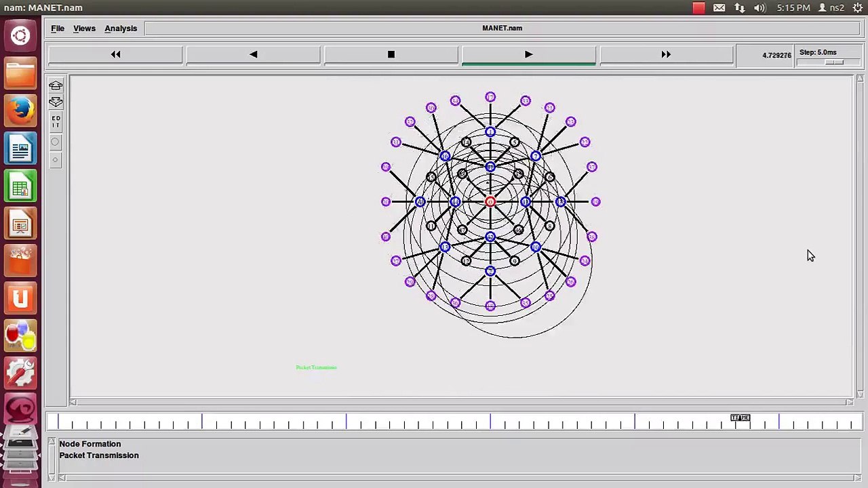
Task: Fast forward the animation with double-right arrows
Action: click(666, 54)
